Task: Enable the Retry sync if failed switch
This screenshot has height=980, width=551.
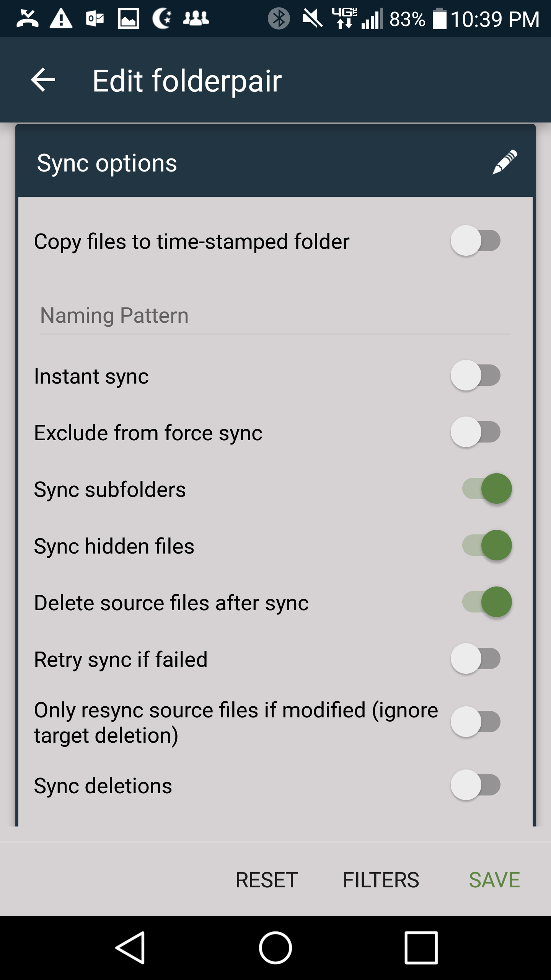Action: (476, 658)
